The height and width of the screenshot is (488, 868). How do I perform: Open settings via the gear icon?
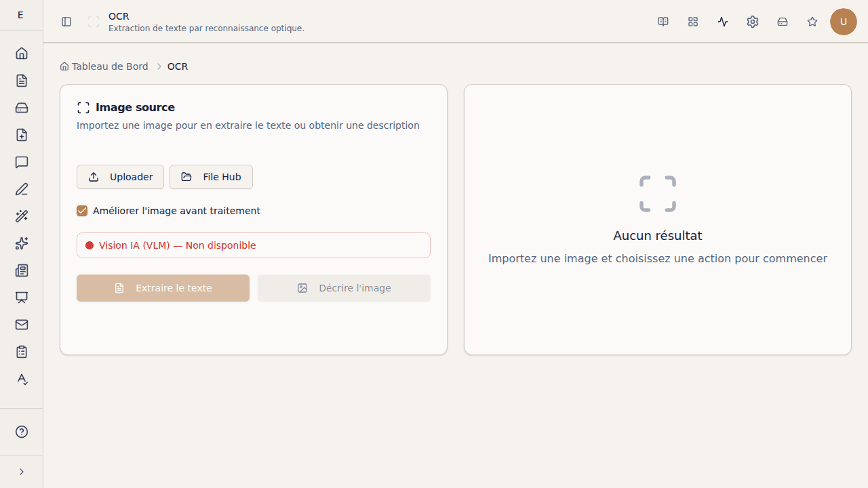[x=753, y=22]
